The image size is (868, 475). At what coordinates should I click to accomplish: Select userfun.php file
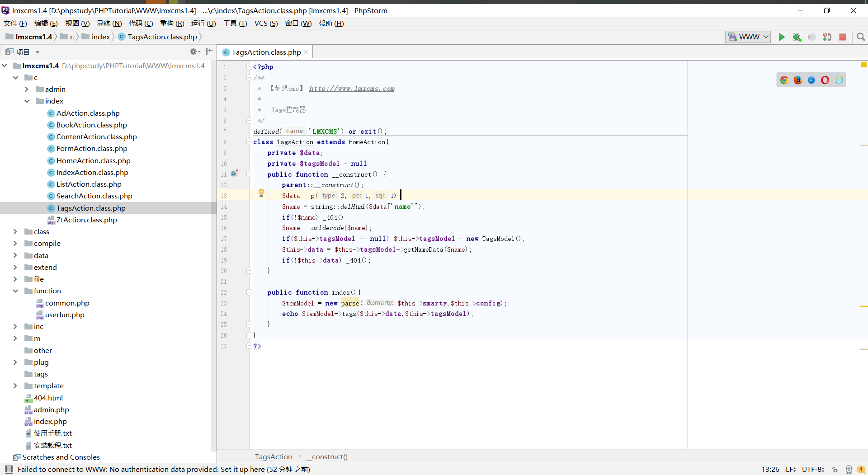click(61, 315)
